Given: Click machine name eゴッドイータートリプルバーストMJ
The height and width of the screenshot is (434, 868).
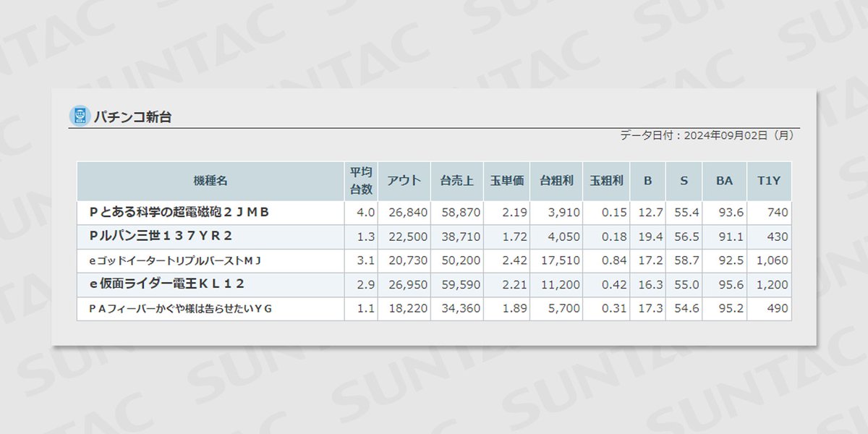Looking at the screenshot, I should tap(174, 261).
